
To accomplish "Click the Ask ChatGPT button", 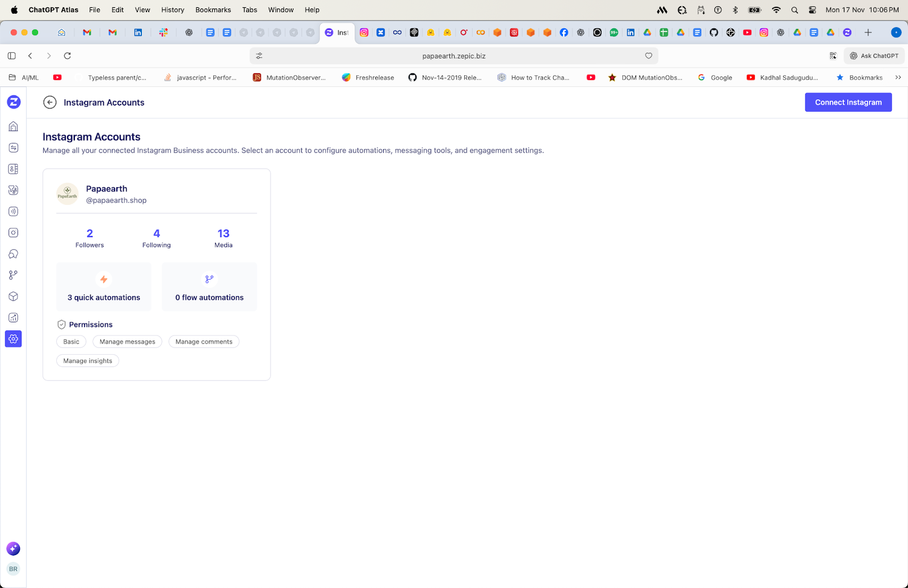I will tap(874, 56).
